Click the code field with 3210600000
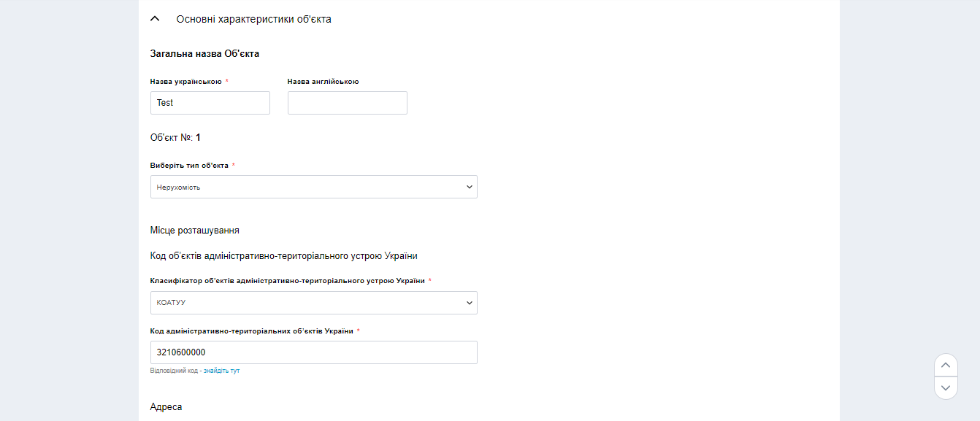This screenshot has height=421, width=980. point(314,352)
